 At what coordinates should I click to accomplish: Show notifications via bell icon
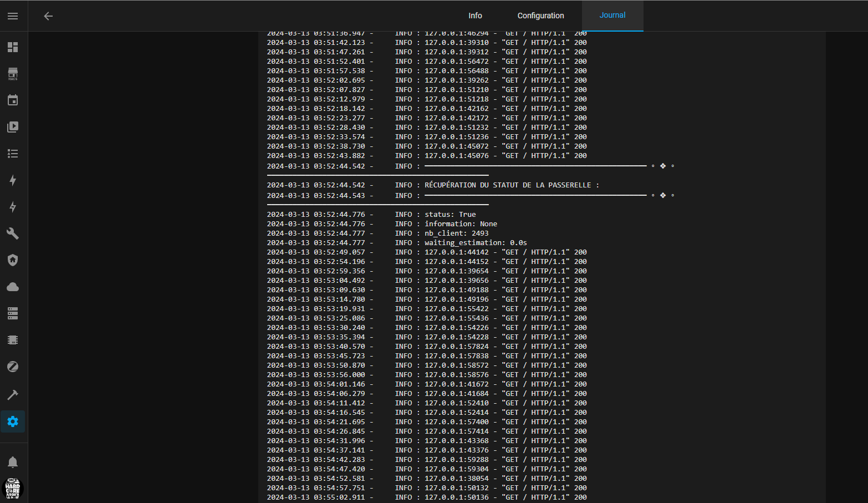point(13,462)
